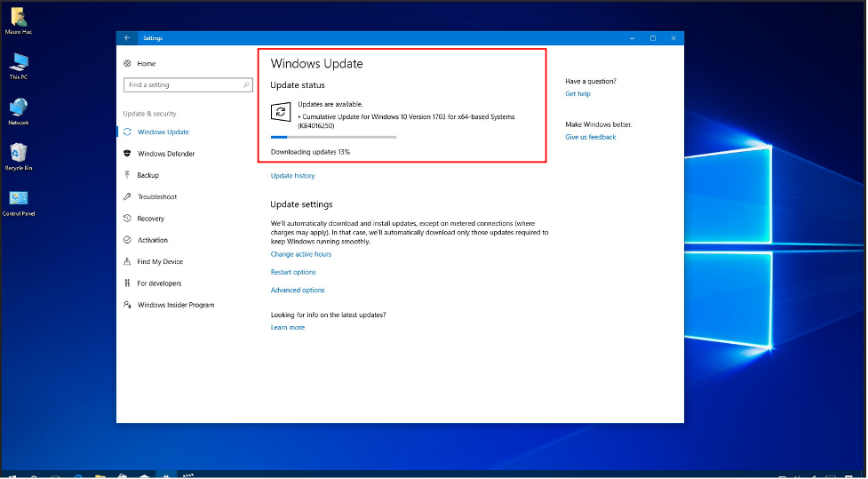Open Restart options link
This screenshot has width=868, height=479.
click(x=293, y=272)
